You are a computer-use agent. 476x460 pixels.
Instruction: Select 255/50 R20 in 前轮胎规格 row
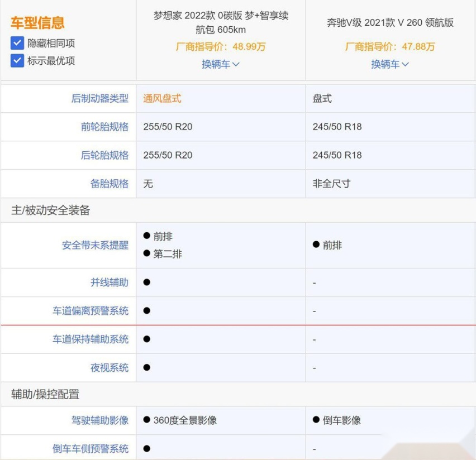click(168, 127)
